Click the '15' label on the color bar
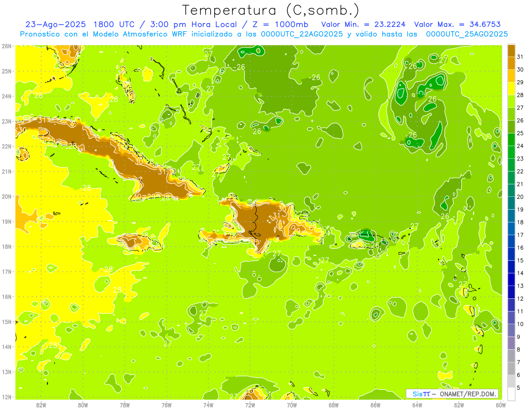The width and height of the screenshot is (532, 411). click(520, 260)
